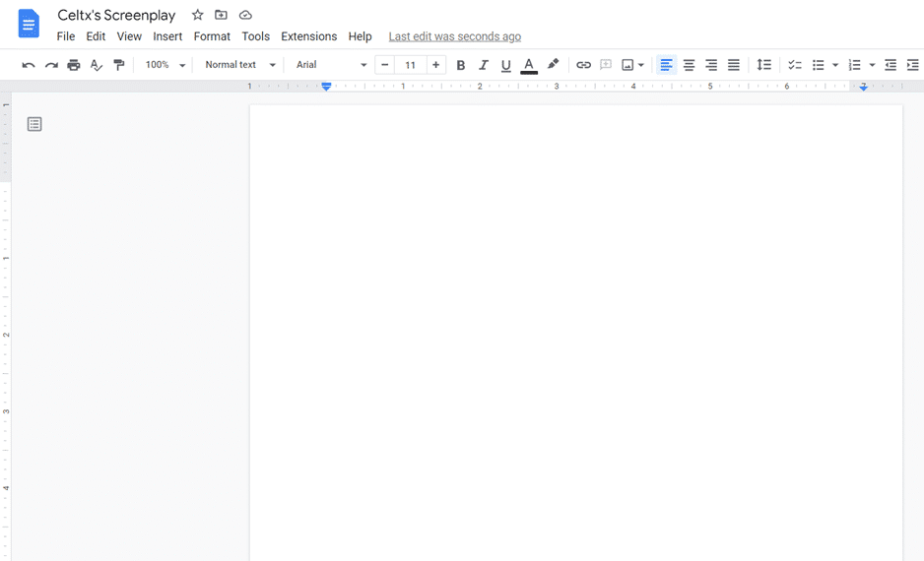
Task: Click the print icon
Action: point(74,65)
